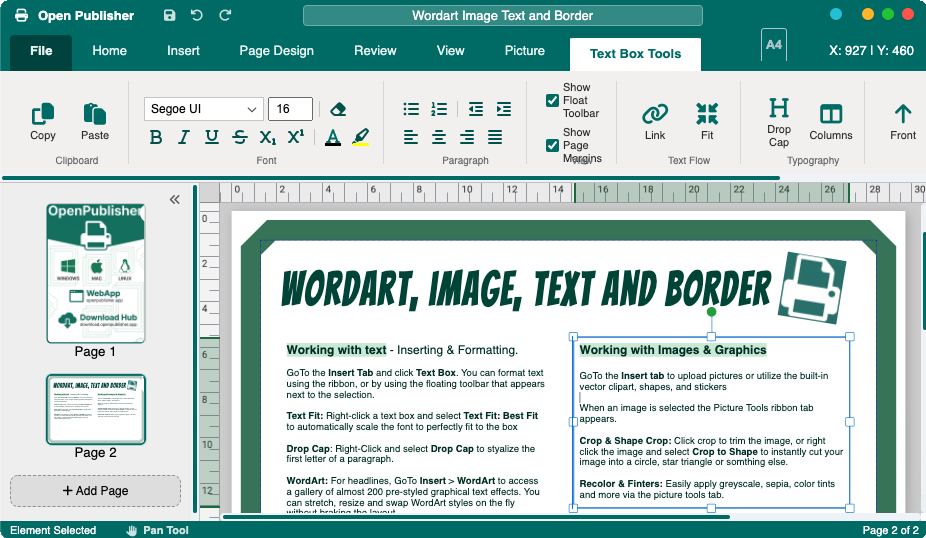The width and height of the screenshot is (926, 538).
Task: Decrease paragraph indent
Action: [475, 109]
